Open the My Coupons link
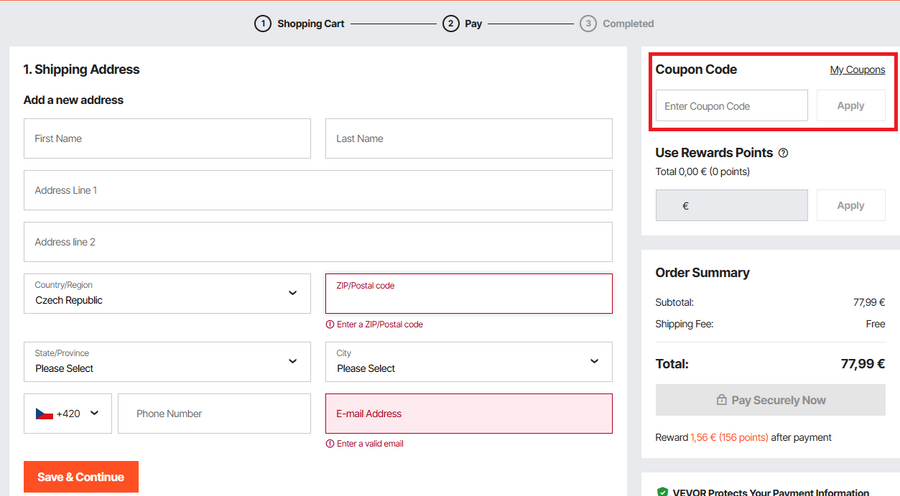Screen dimensions: 900x496 point(857,70)
